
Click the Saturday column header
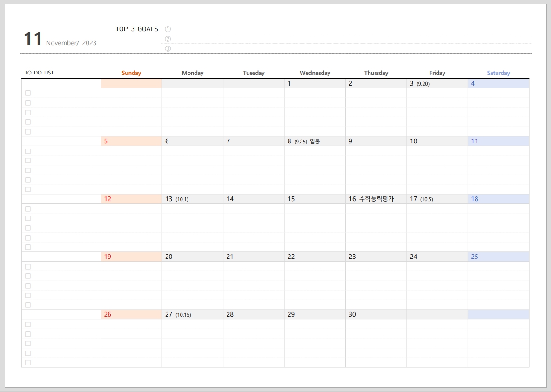pyautogui.click(x=498, y=73)
